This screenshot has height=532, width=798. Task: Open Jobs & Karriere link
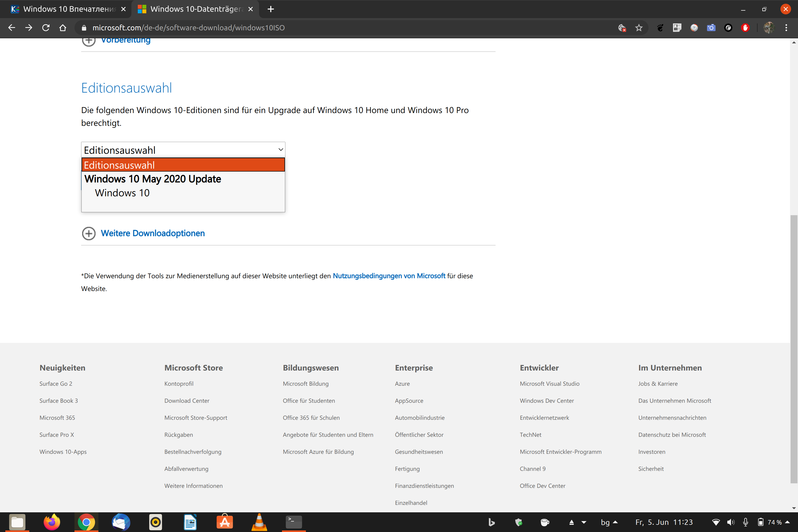click(658, 384)
